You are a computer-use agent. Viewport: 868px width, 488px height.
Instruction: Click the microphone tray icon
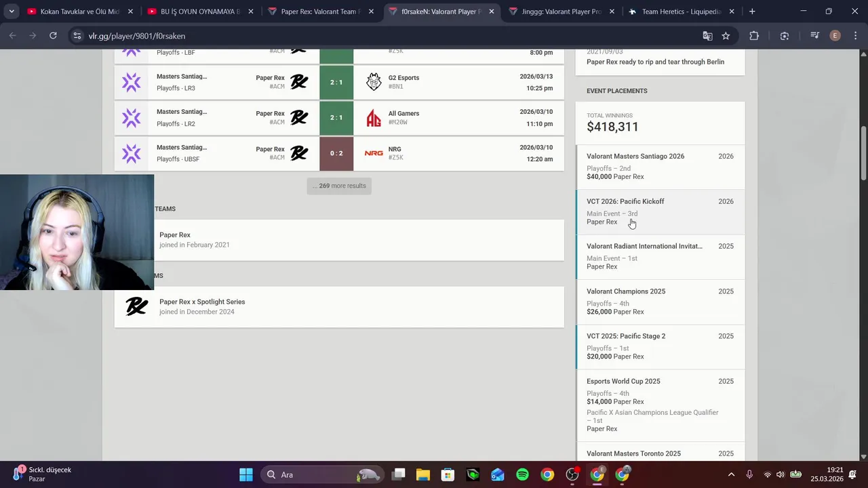click(x=749, y=474)
